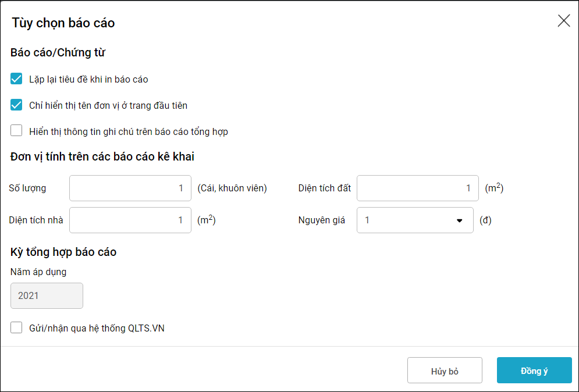
Task: Tick the Gửi/nhận qua hệ thống QLTS.VN checkbox
Action: pyautogui.click(x=16, y=328)
